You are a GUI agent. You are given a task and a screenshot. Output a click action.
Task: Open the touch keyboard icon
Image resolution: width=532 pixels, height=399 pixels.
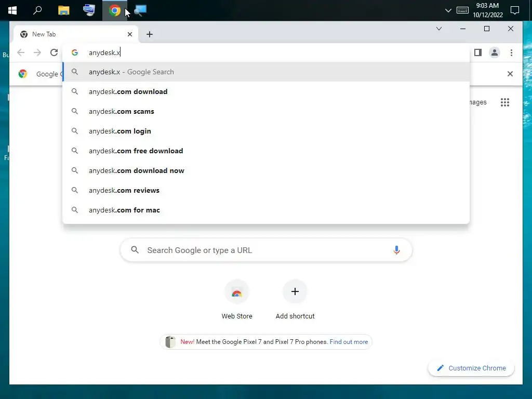(462, 10)
